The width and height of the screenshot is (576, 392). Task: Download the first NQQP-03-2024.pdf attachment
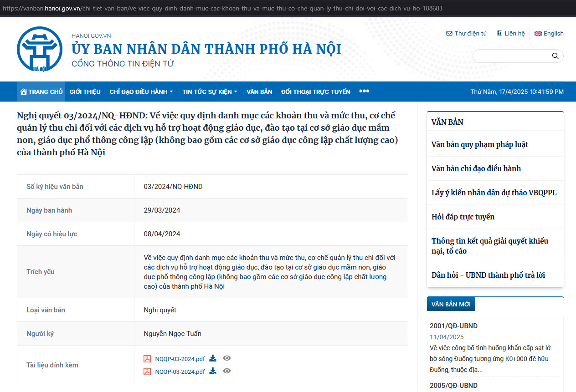pyautogui.click(x=213, y=358)
